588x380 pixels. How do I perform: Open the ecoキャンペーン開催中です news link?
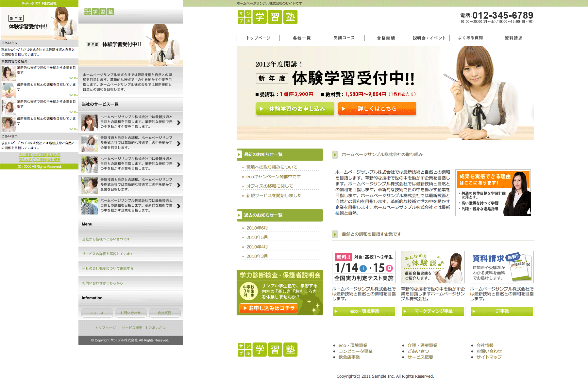coord(273,177)
